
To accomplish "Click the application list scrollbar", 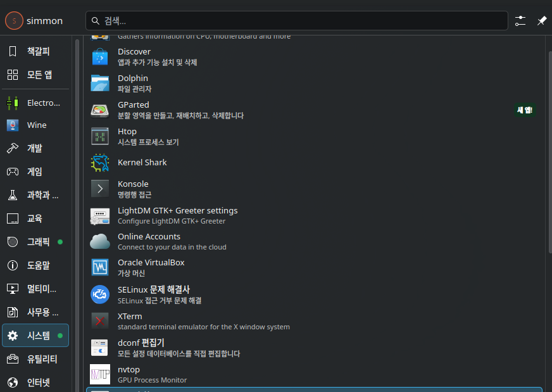I will (550, 152).
